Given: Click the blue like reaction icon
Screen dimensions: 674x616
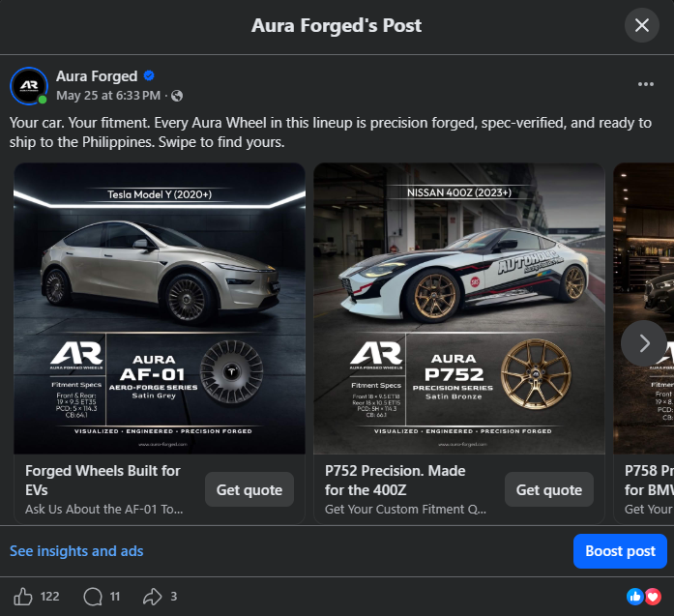Looking at the screenshot, I should pyautogui.click(x=635, y=597).
